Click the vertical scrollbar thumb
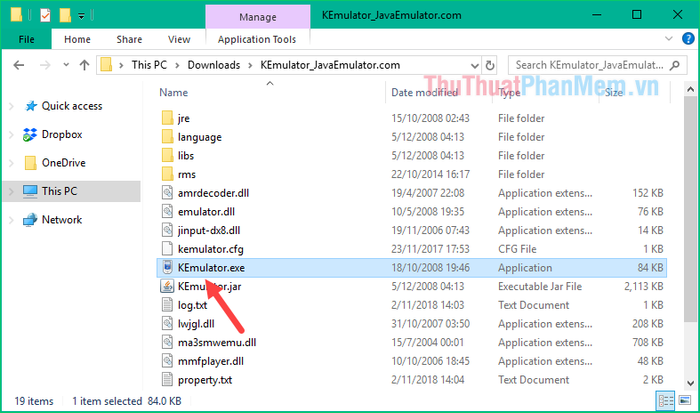Image resolution: width=700 pixels, height=413 pixels. click(x=690, y=208)
